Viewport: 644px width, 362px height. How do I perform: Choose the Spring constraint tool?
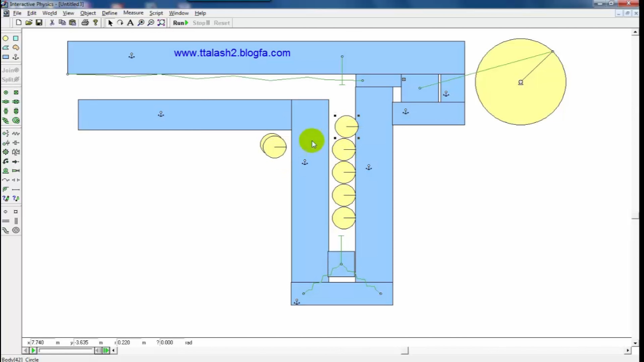point(16,133)
